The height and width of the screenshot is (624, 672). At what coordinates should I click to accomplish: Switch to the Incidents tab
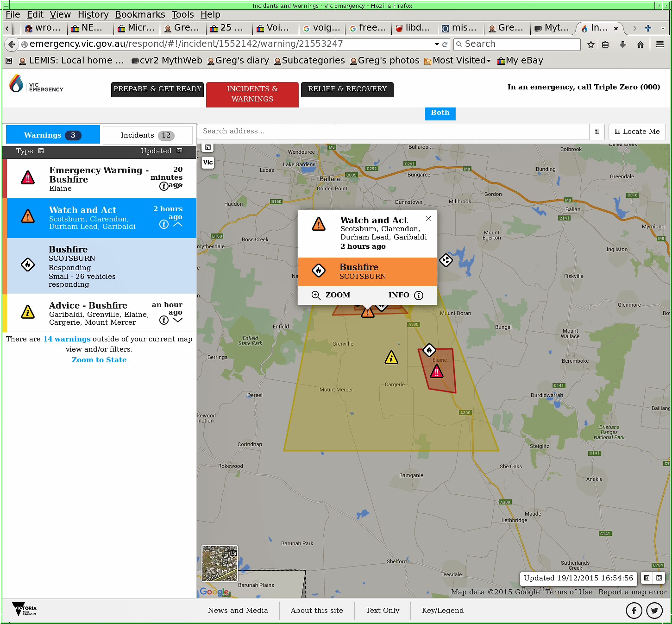(147, 135)
